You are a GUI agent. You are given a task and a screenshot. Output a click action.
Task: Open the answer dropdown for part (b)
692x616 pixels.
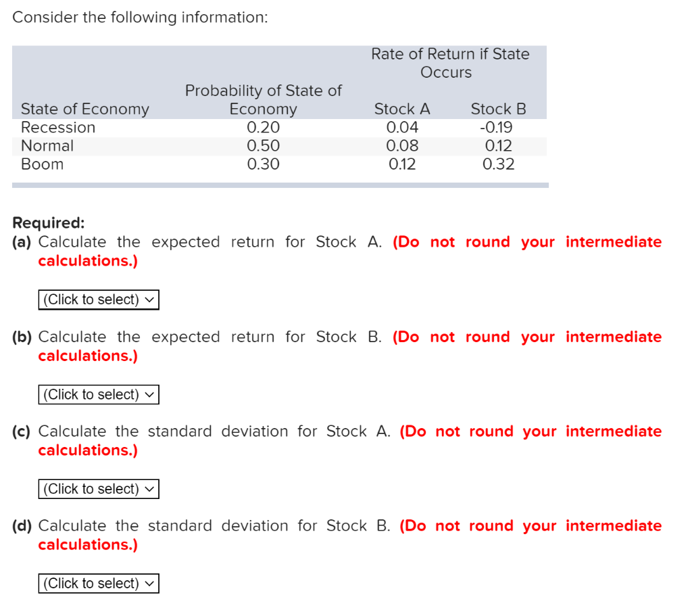[98, 394]
